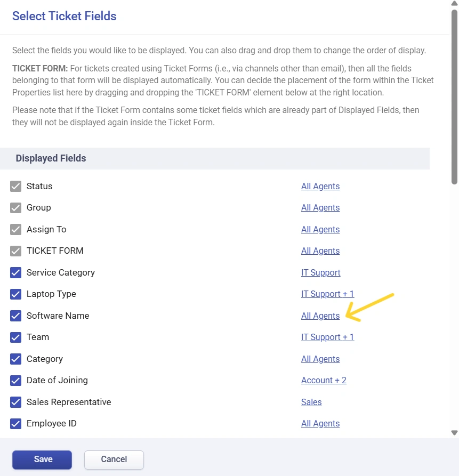Viewport: 459px width, 476px height.
Task: Open All Agents link for Category
Action: tap(320, 359)
